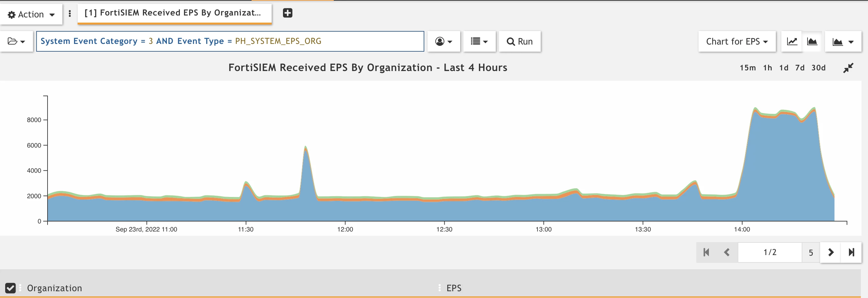Click the search filter query field
868x298 pixels.
[x=230, y=41]
